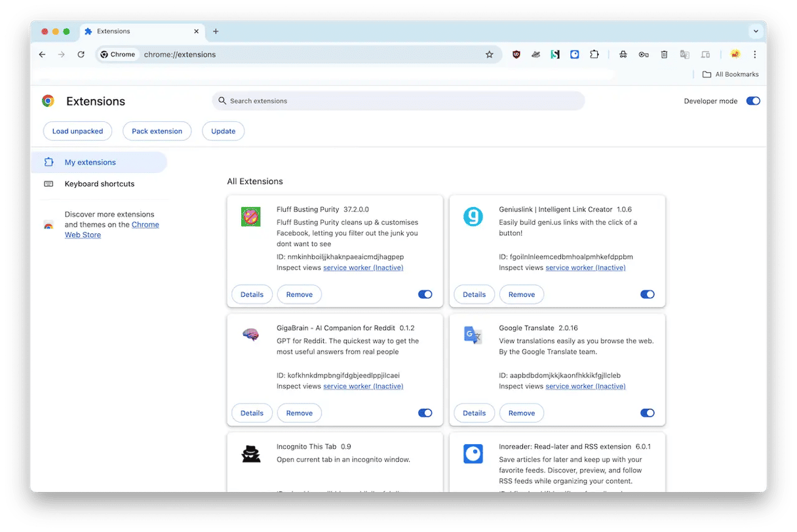Image resolution: width=797 pixels, height=532 pixels.
Task: Remove the GigaBrain extension
Action: pyautogui.click(x=299, y=413)
